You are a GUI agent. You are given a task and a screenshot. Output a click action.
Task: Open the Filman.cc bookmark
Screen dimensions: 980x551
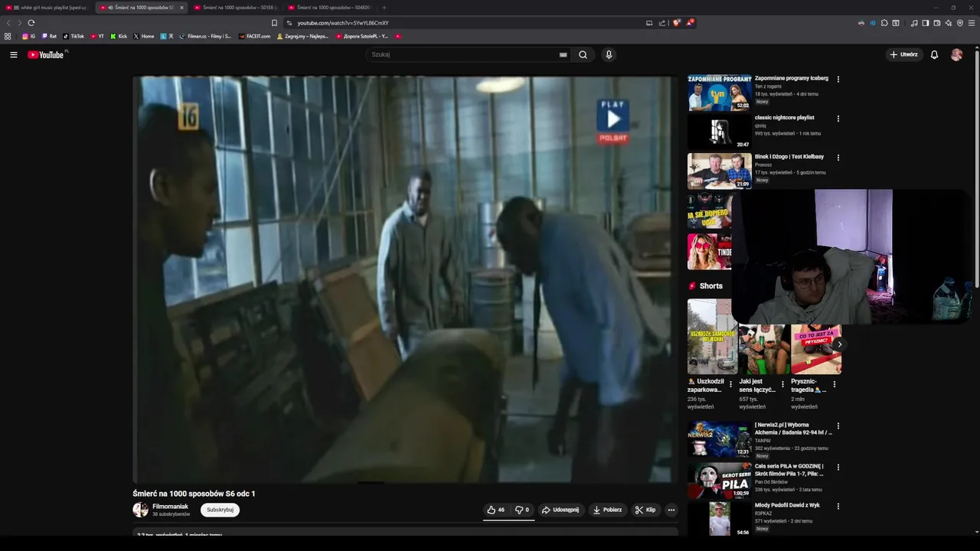(205, 36)
